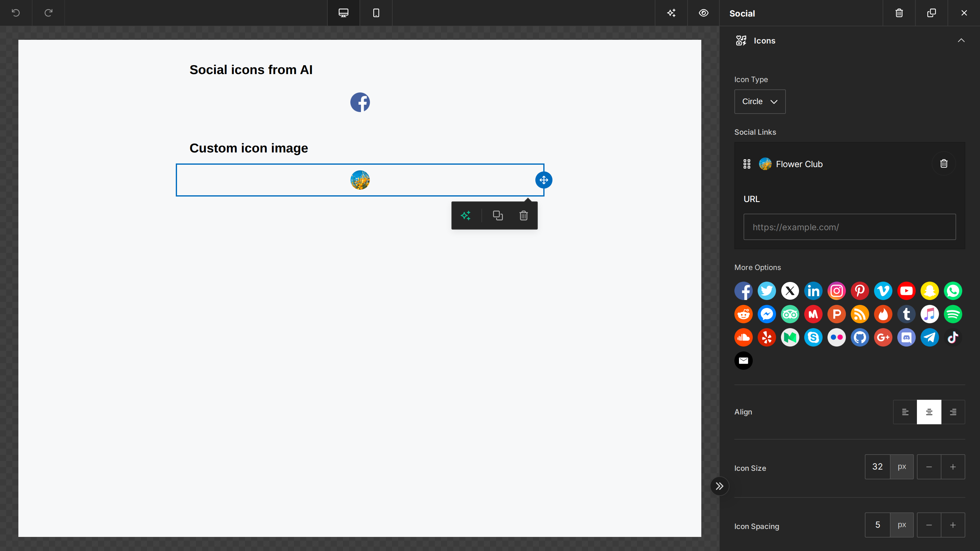Screen dimensions: 980x551
Task: Add the WhatsApp icon
Action: pos(953,291)
